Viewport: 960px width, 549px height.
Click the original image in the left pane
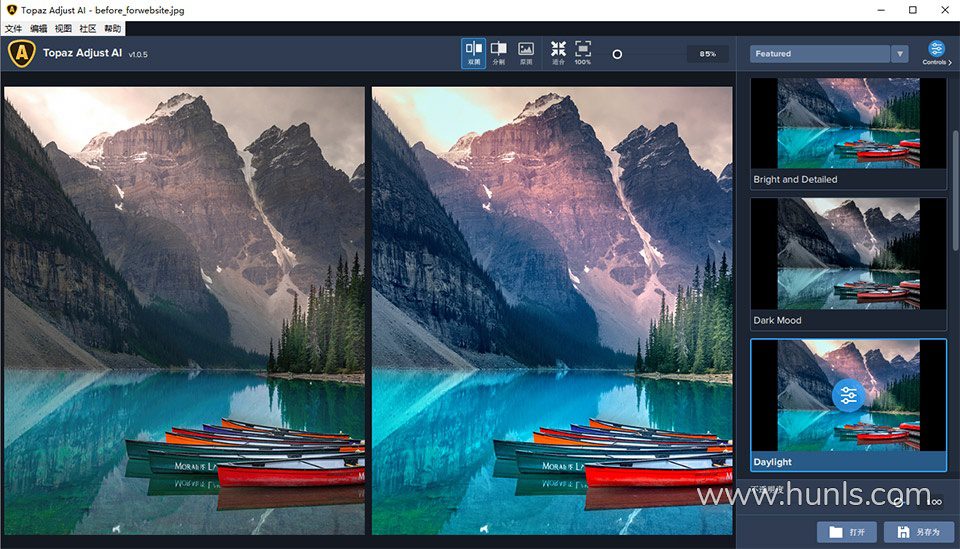click(184, 310)
